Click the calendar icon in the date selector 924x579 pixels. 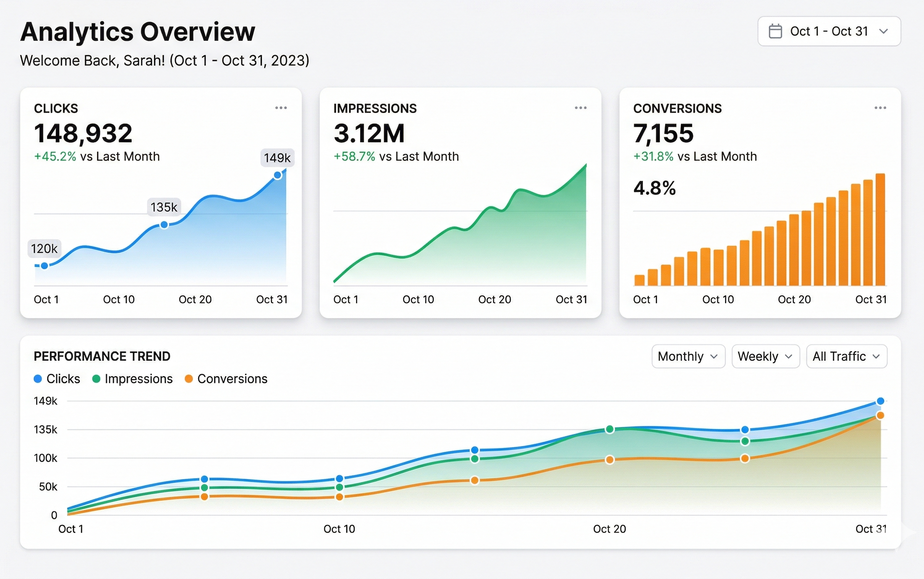pos(775,31)
